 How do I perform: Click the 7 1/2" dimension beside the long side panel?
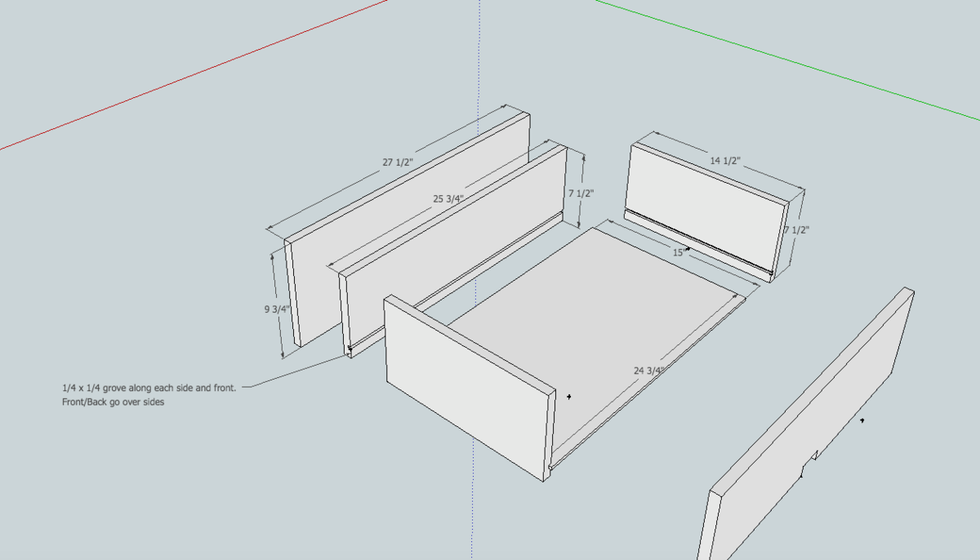tap(581, 193)
